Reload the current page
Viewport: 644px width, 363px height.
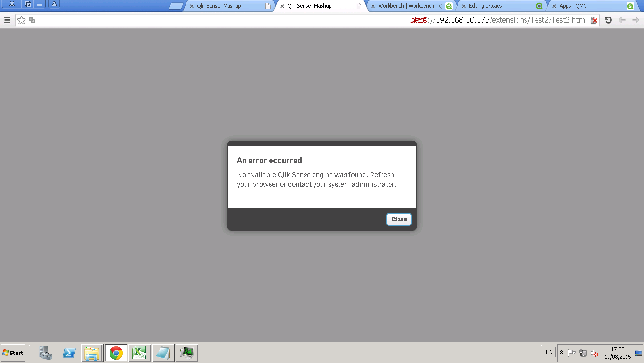pos(608,20)
